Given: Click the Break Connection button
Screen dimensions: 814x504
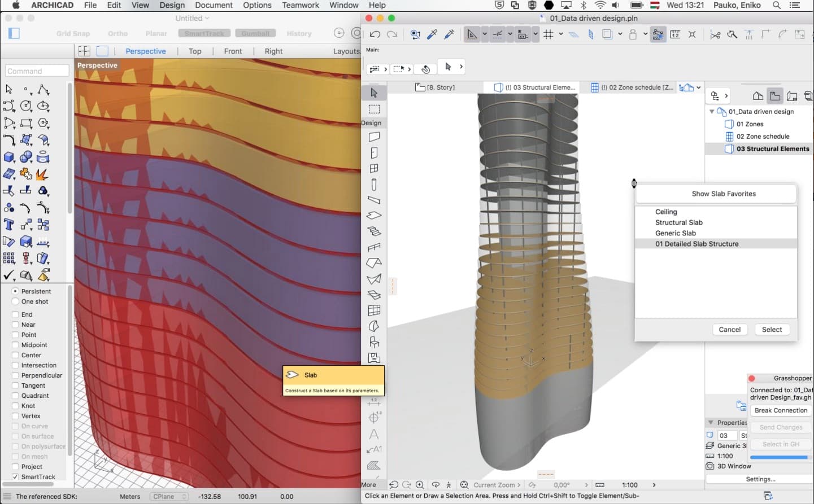Looking at the screenshot, I should (781, 410).
